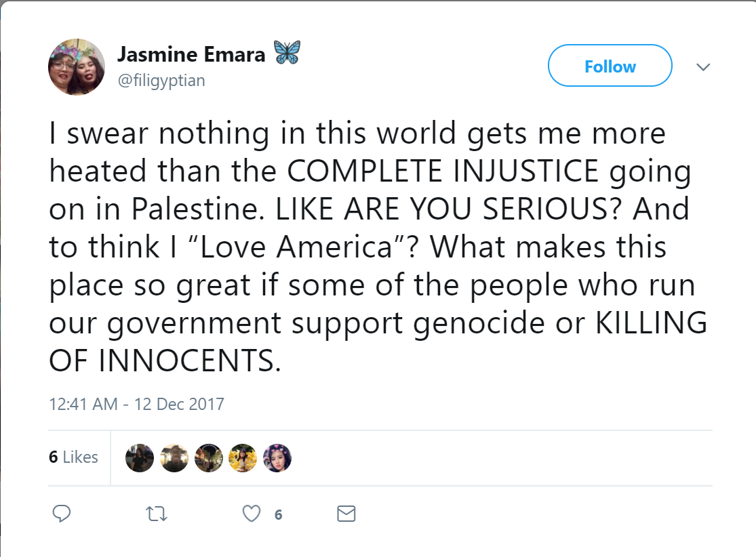Open fourth liker's avatar in likes row
This screenshot has height=557, width=756.
point(243,458)
